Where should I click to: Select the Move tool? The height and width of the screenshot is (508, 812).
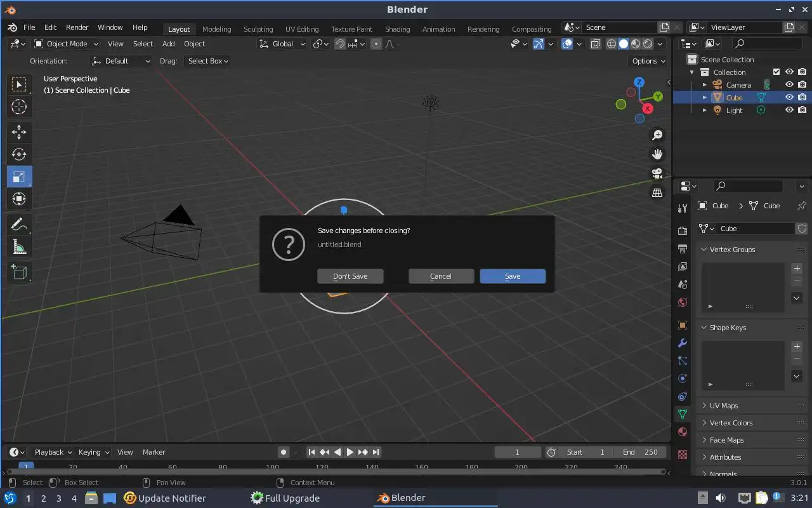[x=19, y=132]
